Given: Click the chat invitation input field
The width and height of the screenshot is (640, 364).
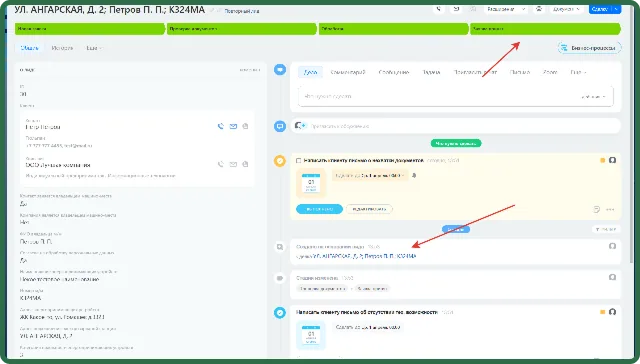Looking at the screenshot, I should [456, 126].
